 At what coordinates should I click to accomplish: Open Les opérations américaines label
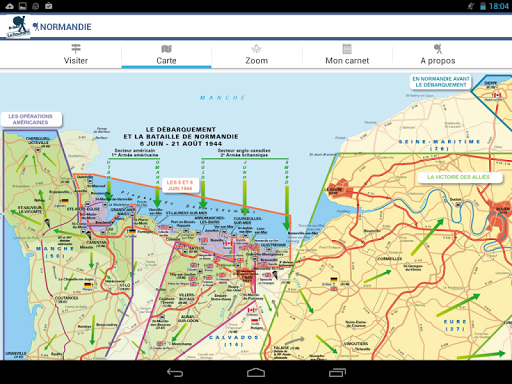pos(31,119)
